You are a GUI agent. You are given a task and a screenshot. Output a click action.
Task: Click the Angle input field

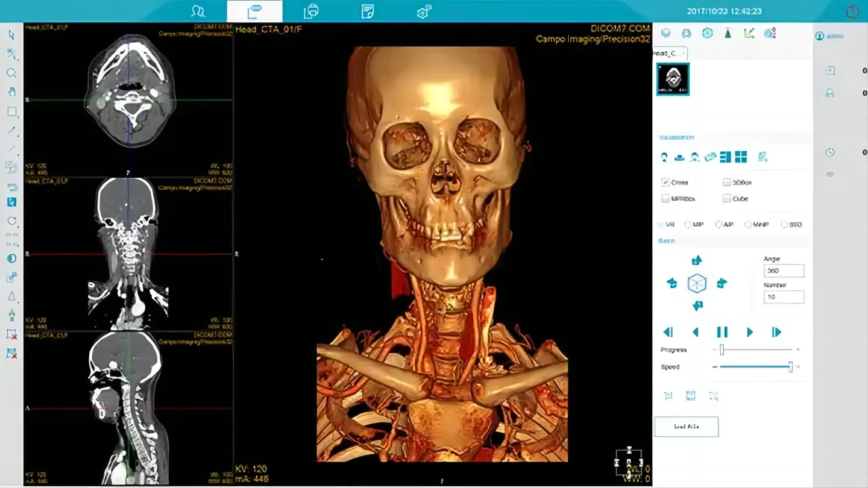pyautogui.click(x=784, y=271)
